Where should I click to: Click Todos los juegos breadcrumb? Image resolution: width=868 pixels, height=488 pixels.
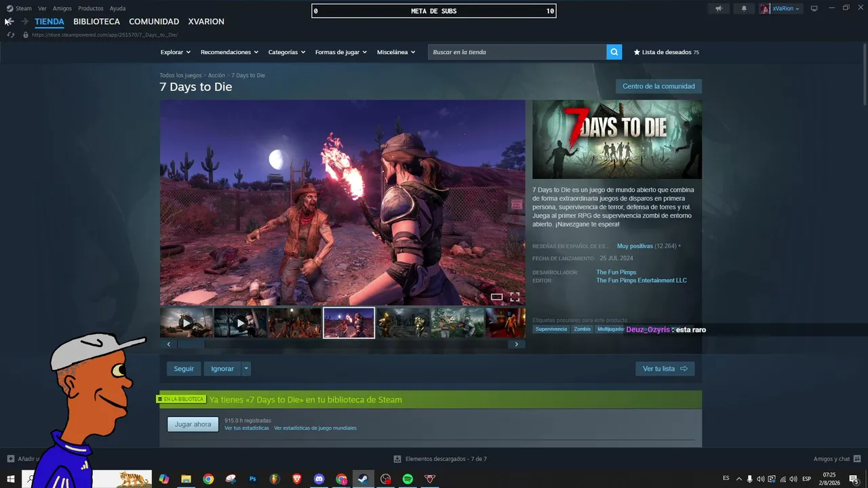coord(180,75)
